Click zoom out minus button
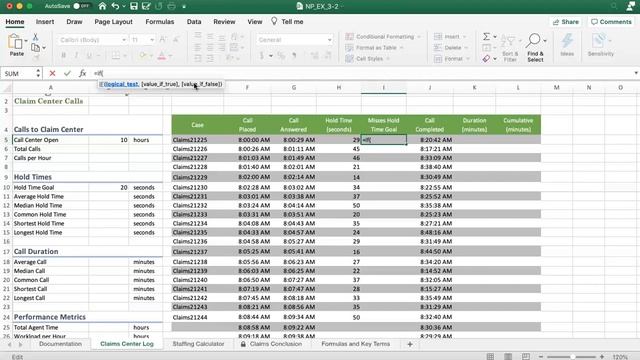Image resolution: width=640 pixels, height=360 pixels. (540, 356)
